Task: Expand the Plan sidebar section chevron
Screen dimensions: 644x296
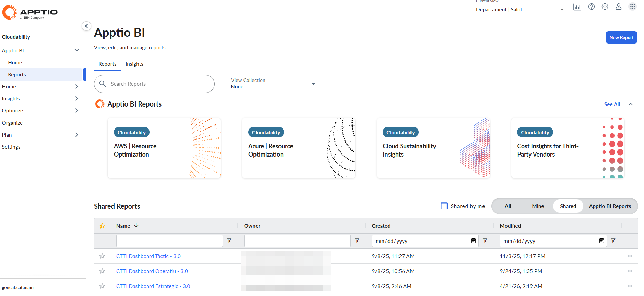Action: point(77,135)
